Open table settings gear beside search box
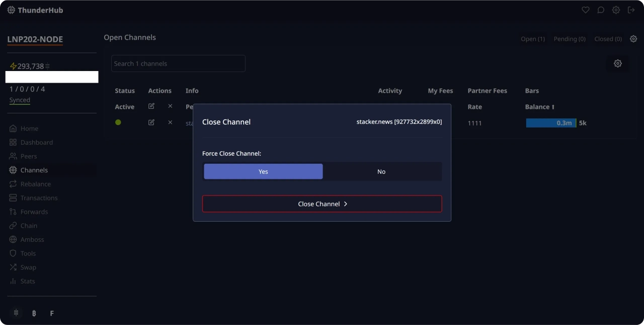Viewport: 644px width, 325px height. 617,63
